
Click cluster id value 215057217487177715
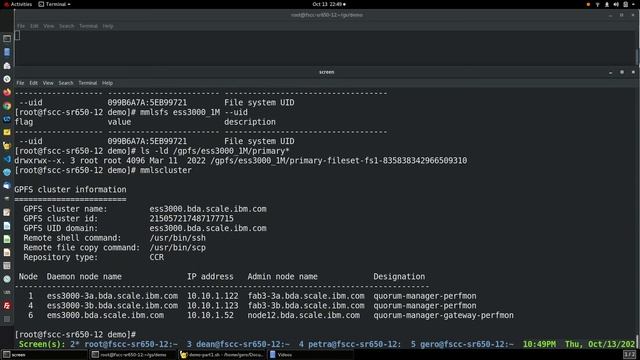click(x=191, y=218)
